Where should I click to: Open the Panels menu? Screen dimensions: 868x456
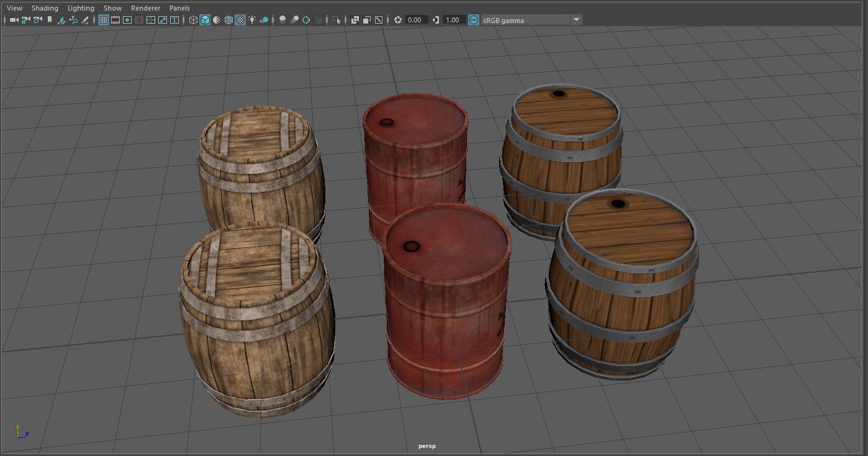point(179,8)
